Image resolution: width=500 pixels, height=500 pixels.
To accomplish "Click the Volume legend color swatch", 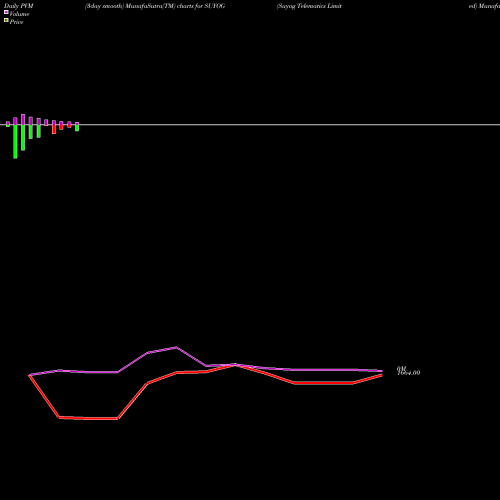I will (x=6, y=12).
